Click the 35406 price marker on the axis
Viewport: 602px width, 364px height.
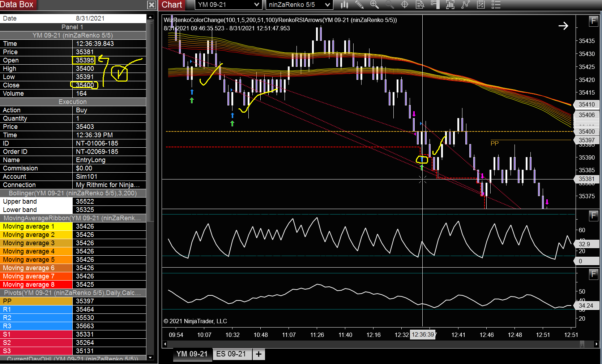586,115
